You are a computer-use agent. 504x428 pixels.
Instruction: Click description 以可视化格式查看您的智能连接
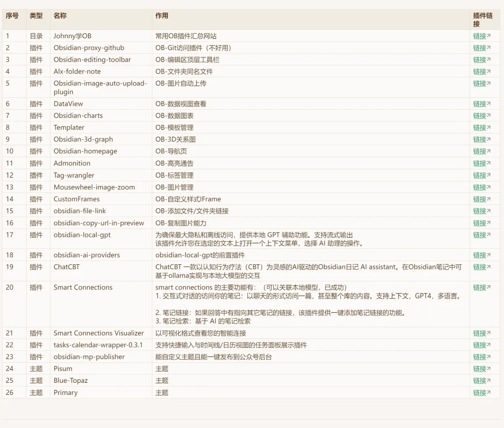click(x=201, y=333)
